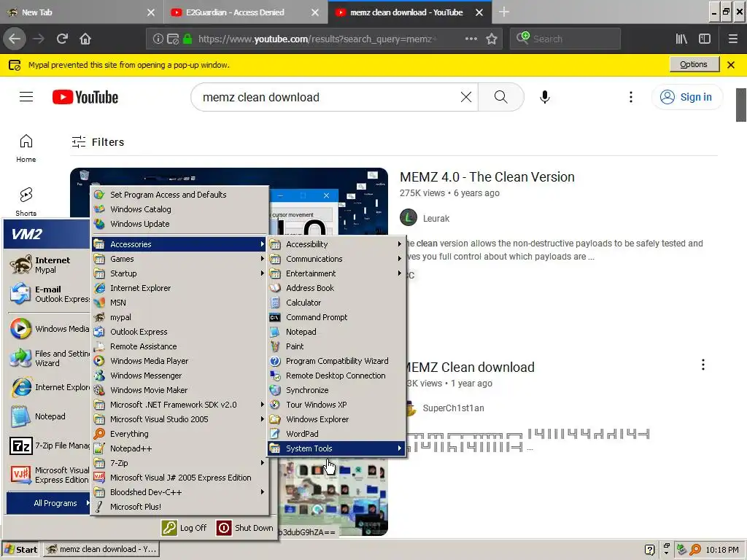Expand the Bloodshed Dev-C++ submenu
747x560 pixels.
pyautogui.click(x=179, y=492)
